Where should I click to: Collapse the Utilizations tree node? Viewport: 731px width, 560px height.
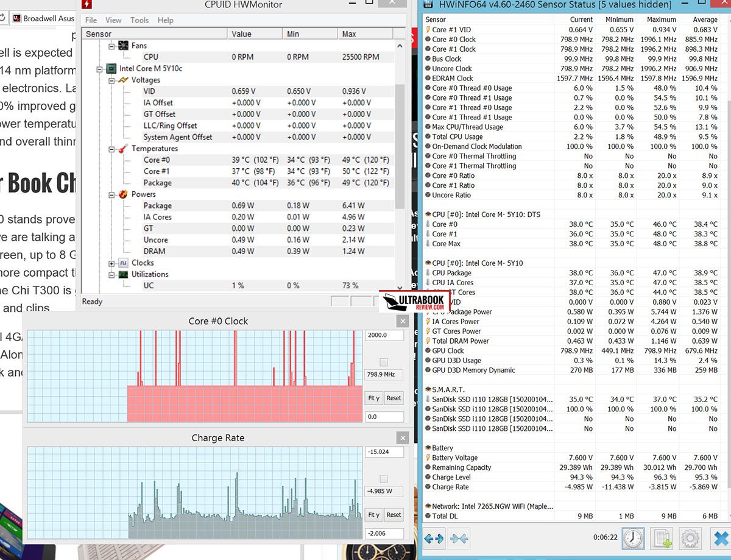(x=111, y=275)
